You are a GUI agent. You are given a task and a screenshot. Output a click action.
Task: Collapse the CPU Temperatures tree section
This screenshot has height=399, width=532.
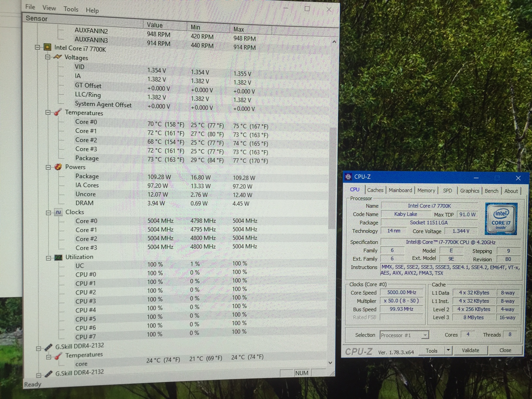tap(48, 112)
